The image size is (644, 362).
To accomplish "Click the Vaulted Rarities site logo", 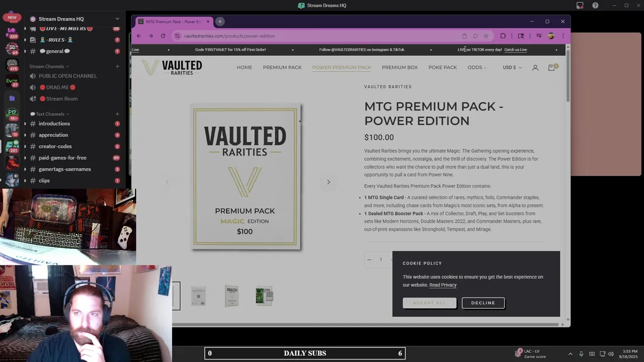I will [172, 67].
